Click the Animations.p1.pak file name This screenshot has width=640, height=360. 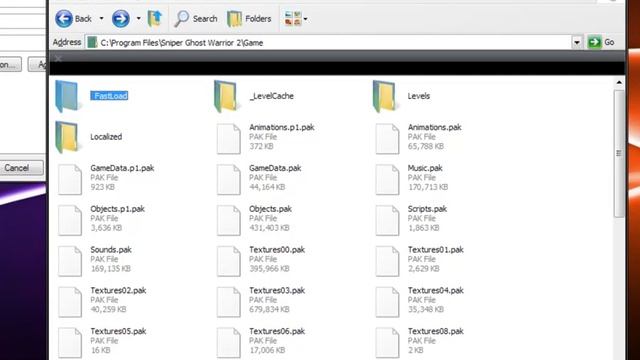282,127
